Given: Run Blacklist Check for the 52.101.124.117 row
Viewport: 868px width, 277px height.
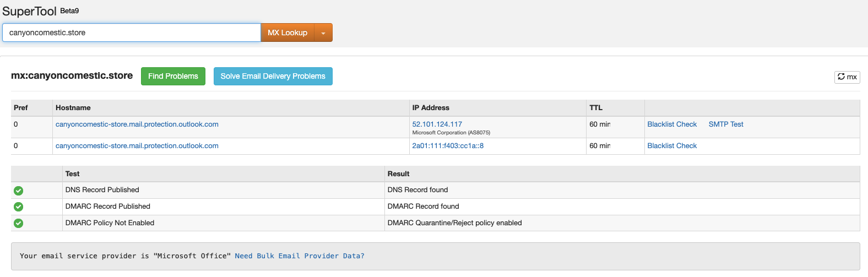Looking at the screenshot, I should [672, 124].
